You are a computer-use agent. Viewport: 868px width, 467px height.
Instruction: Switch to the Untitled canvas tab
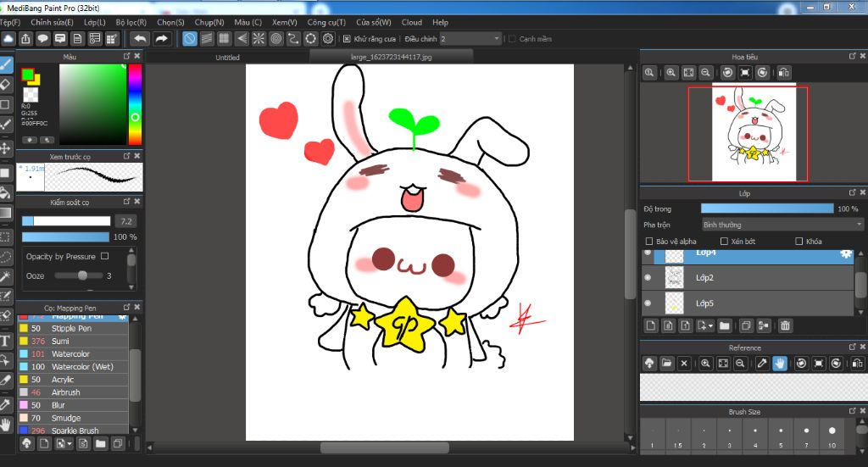click(227, 58)
